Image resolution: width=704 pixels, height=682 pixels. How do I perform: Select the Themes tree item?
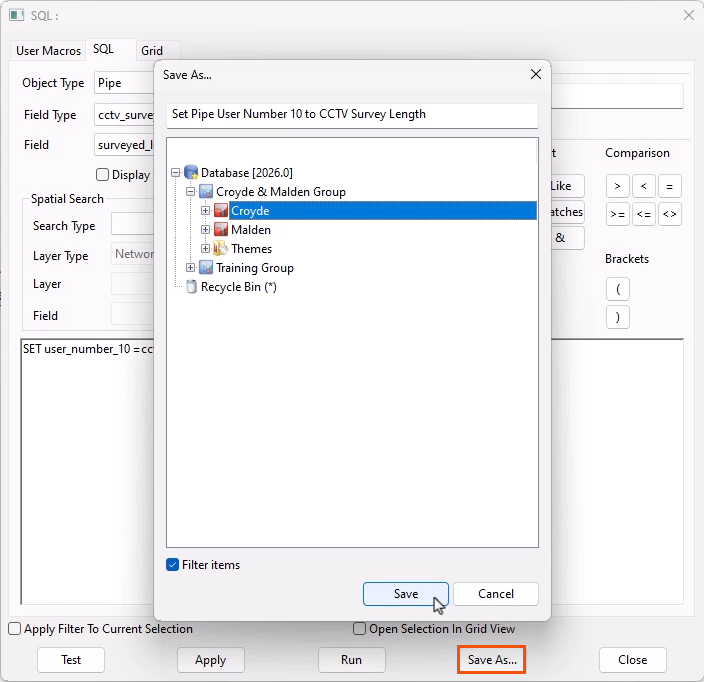tap(251, 248)
